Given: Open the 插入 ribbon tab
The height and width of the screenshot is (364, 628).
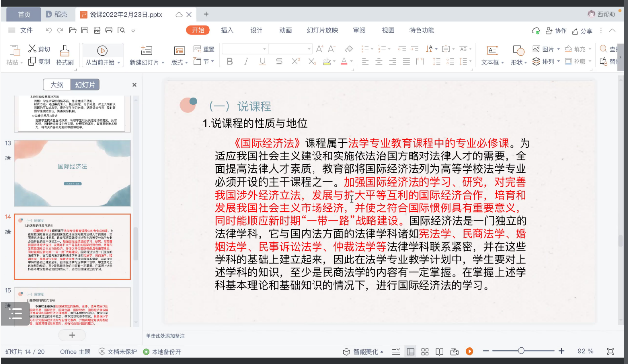Looking at the screenshot, I should (227, 30).
